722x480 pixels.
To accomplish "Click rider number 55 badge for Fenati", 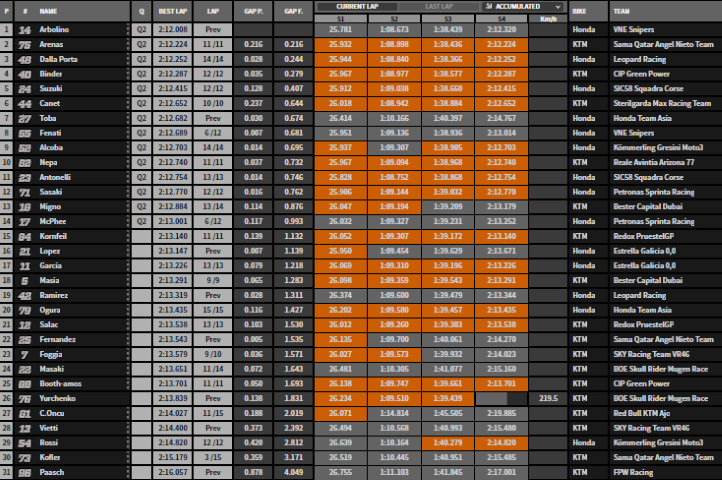I will pos(24,133).
